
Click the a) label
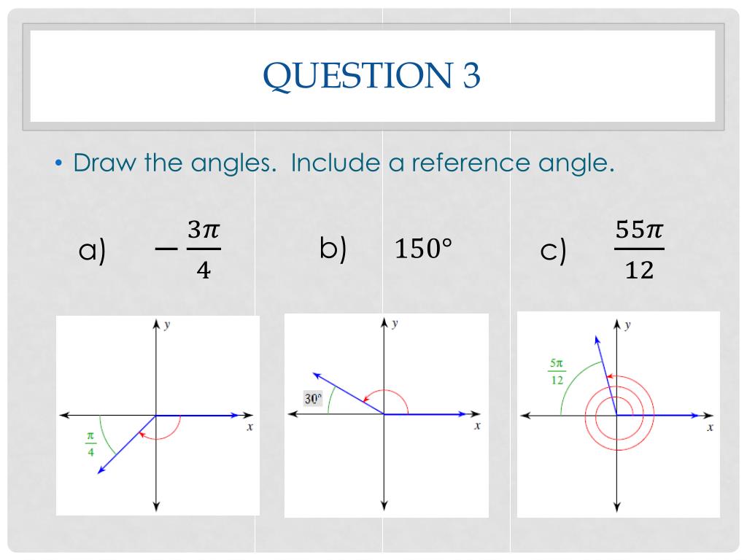pos(92,249)
